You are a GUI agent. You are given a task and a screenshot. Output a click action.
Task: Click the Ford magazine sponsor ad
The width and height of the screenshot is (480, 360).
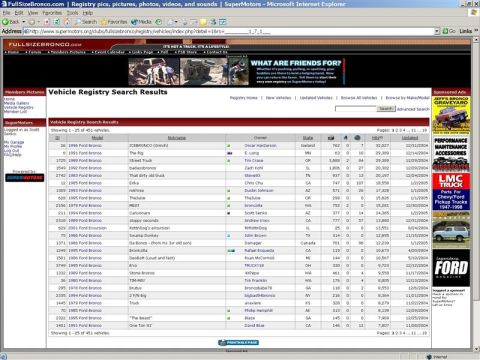click(x=451, y=268)
